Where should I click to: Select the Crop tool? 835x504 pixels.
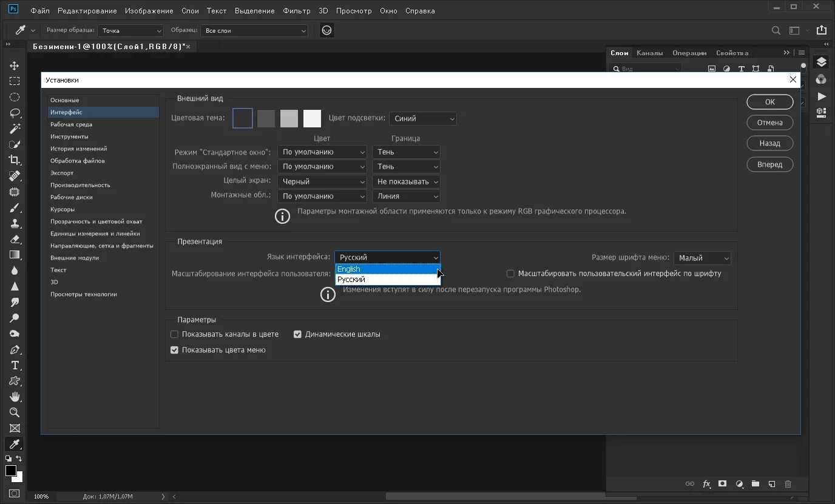pos(15,160)
